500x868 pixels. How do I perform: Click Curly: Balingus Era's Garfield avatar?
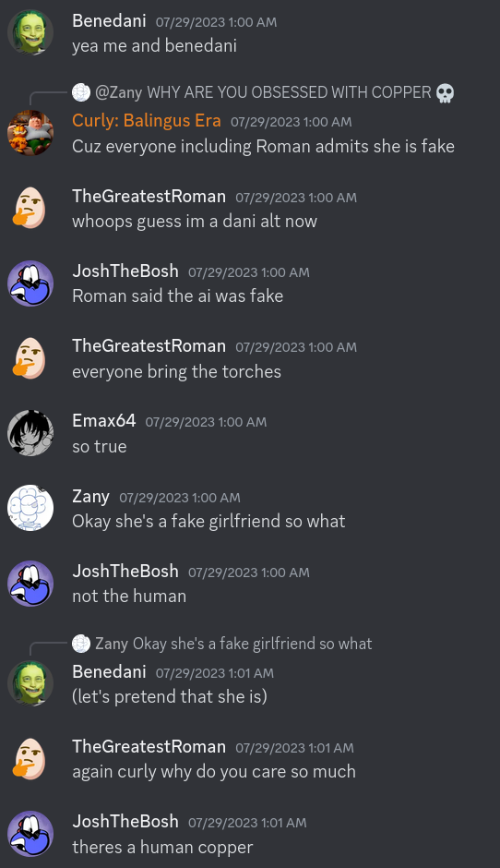(30, 133)
